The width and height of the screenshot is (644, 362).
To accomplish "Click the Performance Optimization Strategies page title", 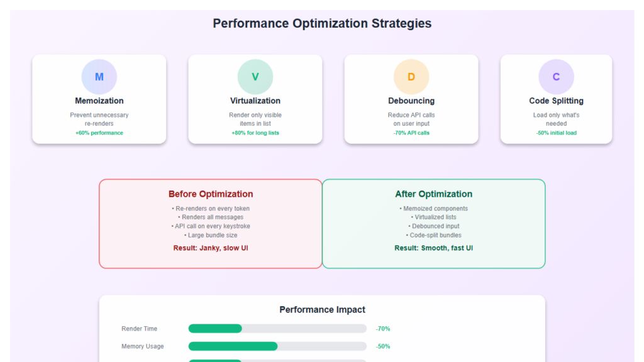I will click(x=322, y=24).
